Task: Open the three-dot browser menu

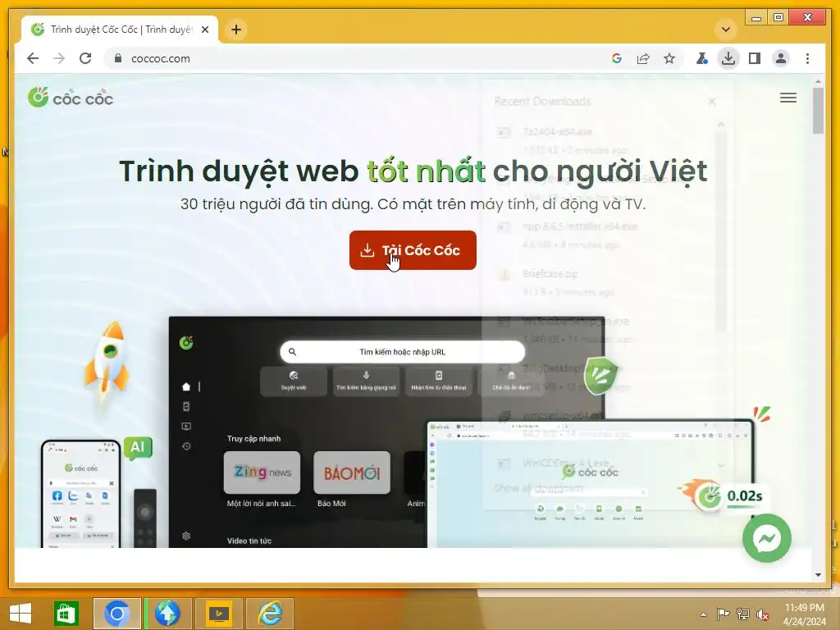Action: point(807,58)
